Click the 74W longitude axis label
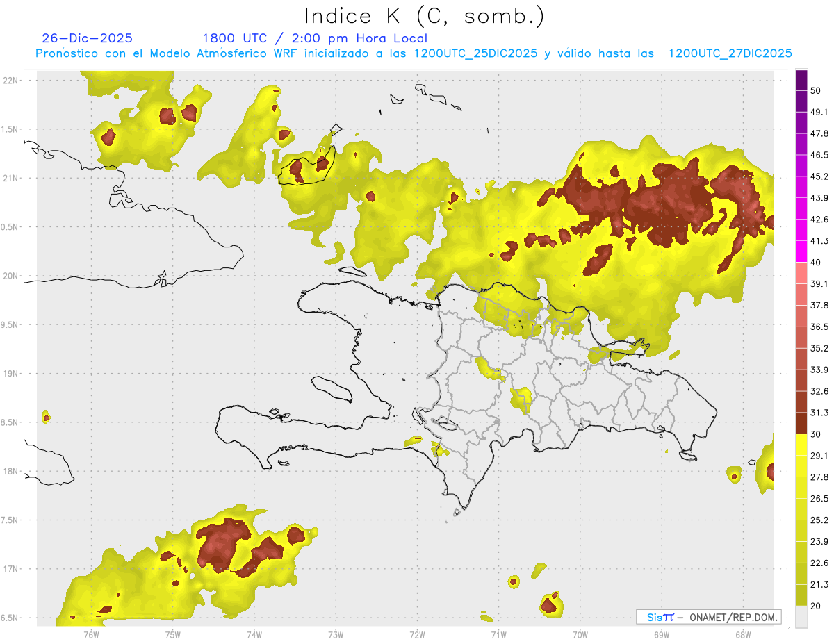This screenshot has height=644, width=834. (254, 634)
